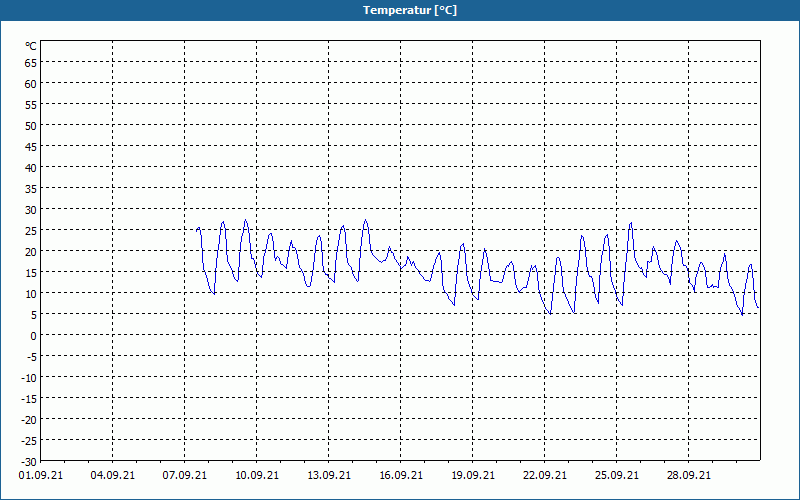Select the 01.09.21 date label
This screenshot has height=500, width=800.
click(41, 475)
